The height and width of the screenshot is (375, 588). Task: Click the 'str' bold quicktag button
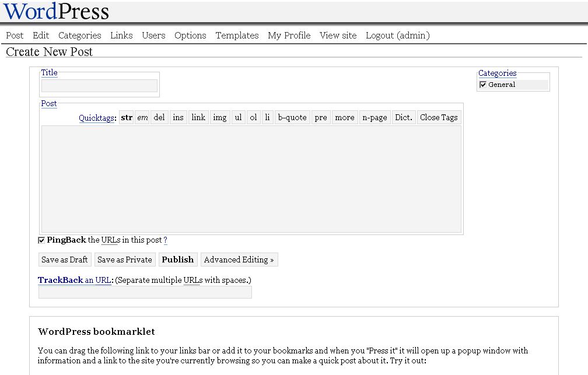coord(127,117)
